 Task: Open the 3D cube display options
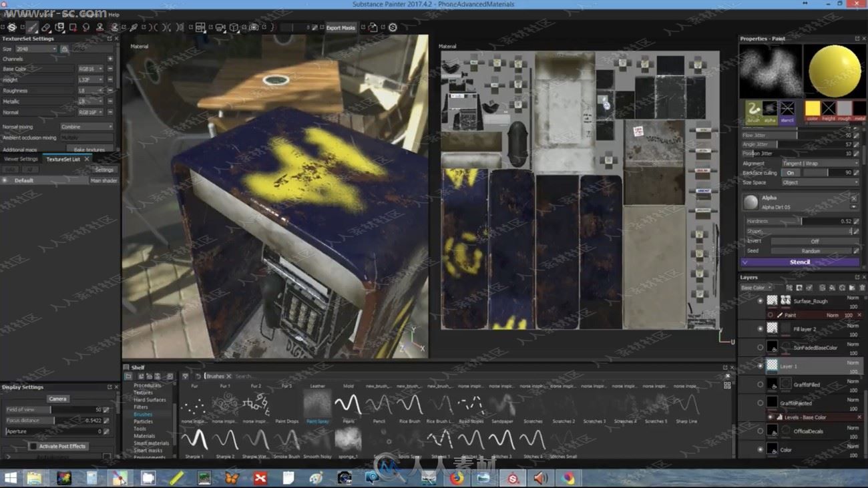pos(234,27)
